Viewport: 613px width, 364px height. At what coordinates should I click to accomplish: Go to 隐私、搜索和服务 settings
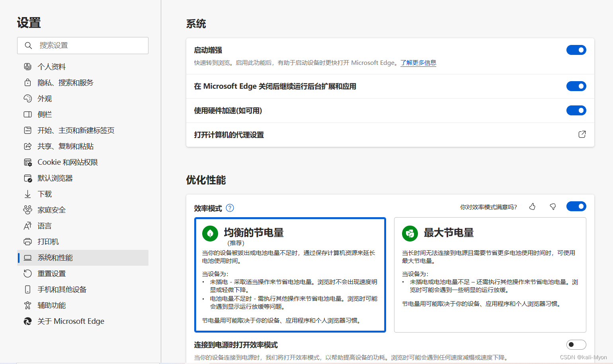[83, 82]
